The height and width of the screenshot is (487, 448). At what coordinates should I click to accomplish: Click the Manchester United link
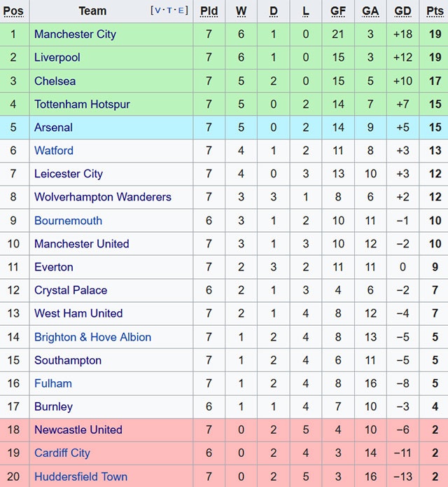coord(81,244)
